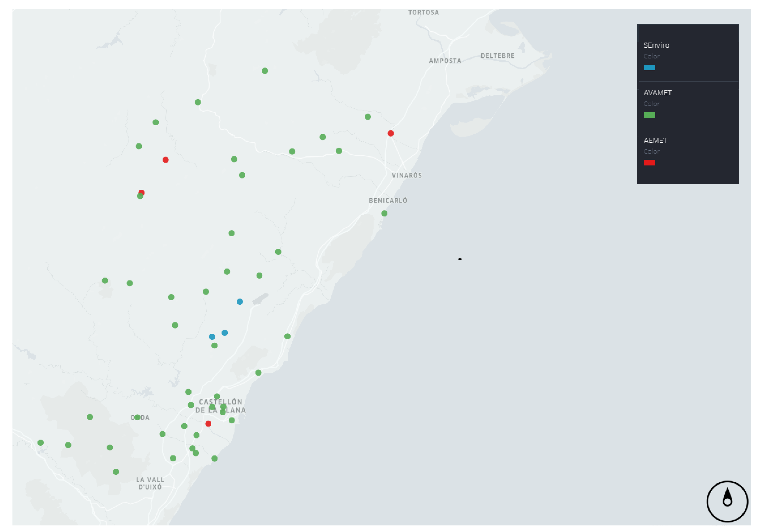The height and width of the screenshot is (532, 762).
Task: Click the westernmost green AVAMET station
Action: (x=40, y=442)
